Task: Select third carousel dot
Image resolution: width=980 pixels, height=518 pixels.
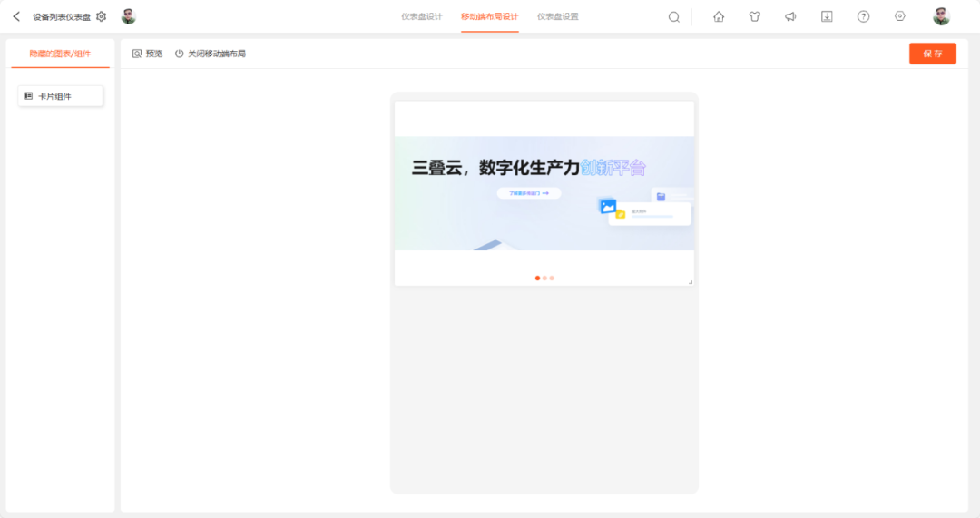Action: point(552,279)
